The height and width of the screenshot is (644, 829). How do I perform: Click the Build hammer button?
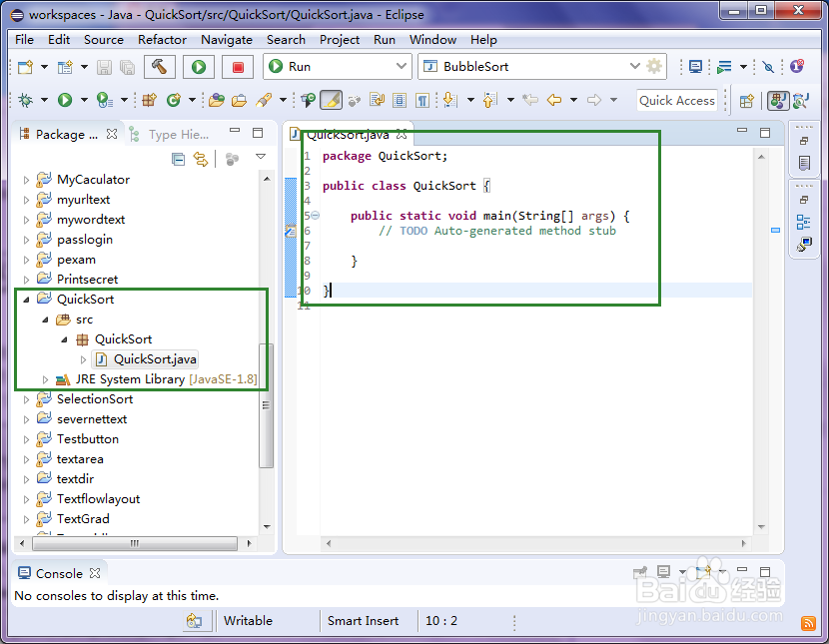point(159,67)
